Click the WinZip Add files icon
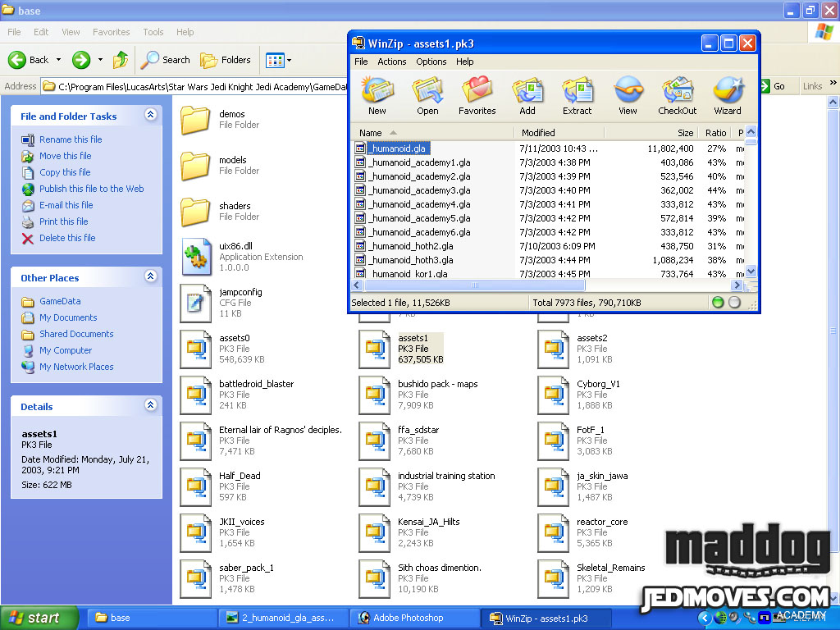The height and width of the screenshot is (630, 840). [527, 89]
